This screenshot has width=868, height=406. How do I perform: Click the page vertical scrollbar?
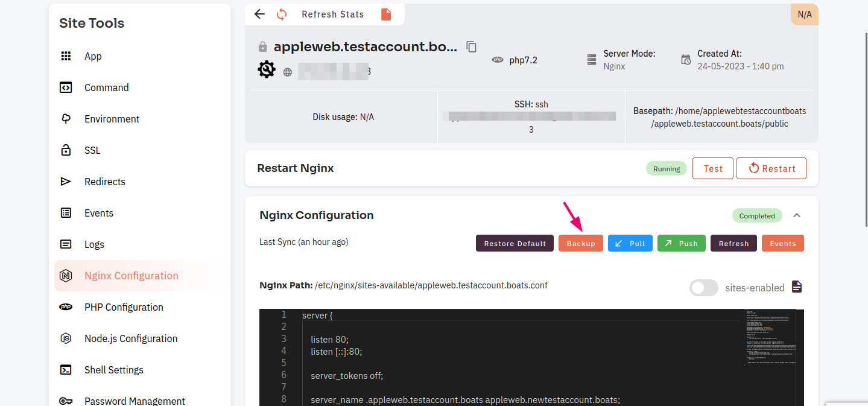(x=864, y=121)
